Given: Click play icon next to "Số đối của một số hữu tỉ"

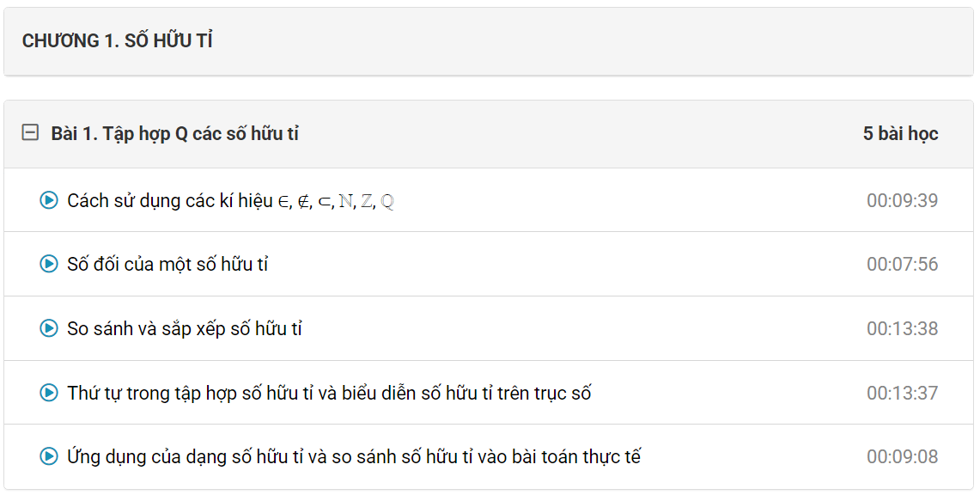Looking at the screenshot, I should pyautogui.click(x=49, y=264).
